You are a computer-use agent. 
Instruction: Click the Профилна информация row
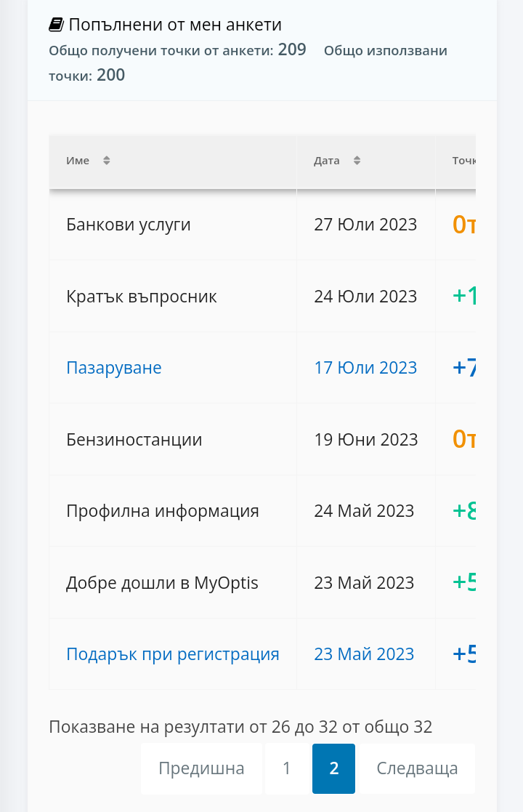pyautogui.click(x=163, y=511)
